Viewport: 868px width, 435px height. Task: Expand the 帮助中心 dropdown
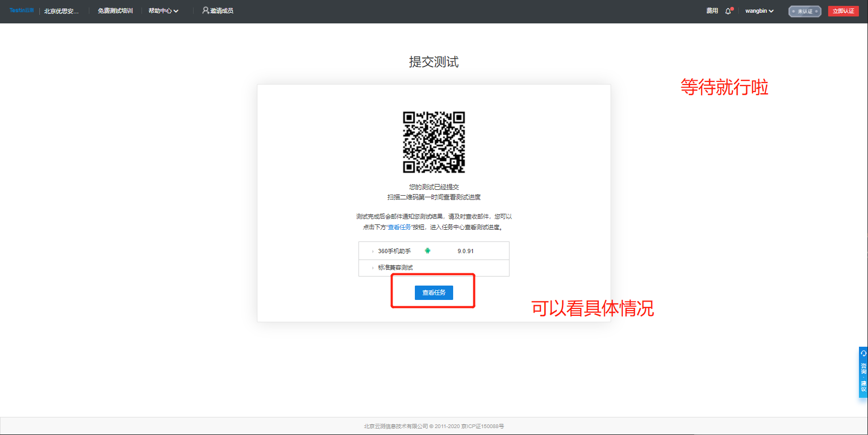pyautogui.click(x=163, y=11)
